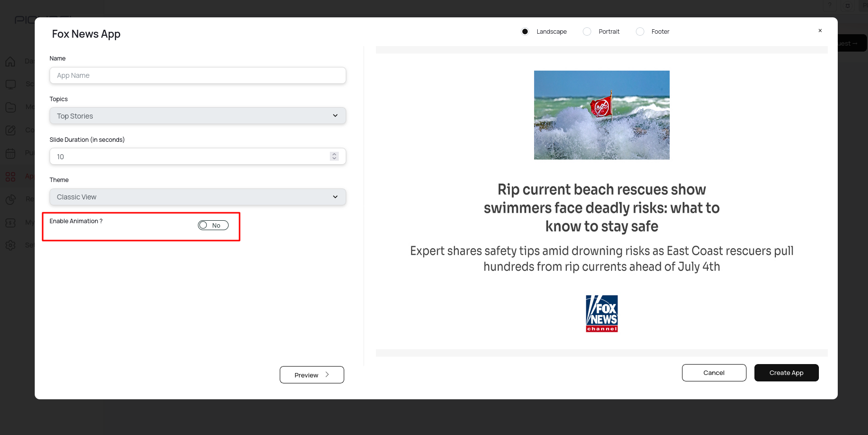Click the Publish calendar icon in sidebar
868x435 pixels.
[x=10, y=153]
